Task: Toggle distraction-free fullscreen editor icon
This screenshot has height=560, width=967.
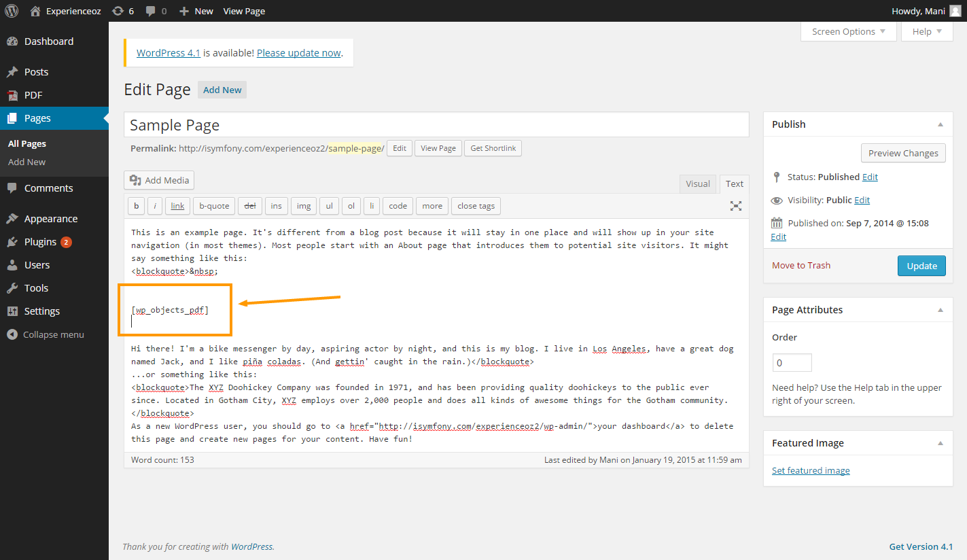Action: [735, 206]
